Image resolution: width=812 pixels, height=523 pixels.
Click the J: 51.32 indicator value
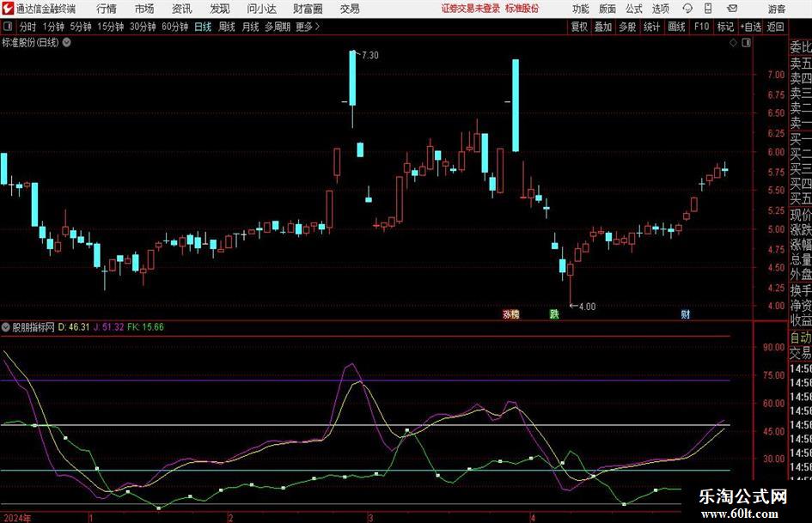point(109,326)
